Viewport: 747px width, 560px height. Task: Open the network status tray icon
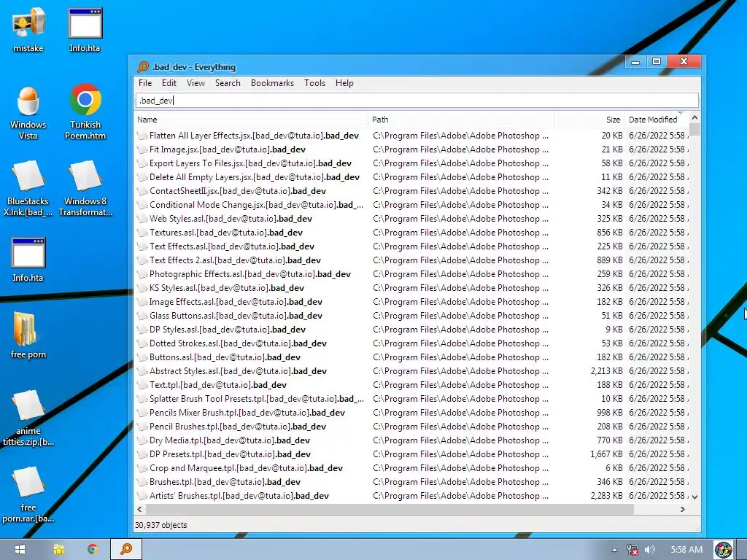[632, 550]
